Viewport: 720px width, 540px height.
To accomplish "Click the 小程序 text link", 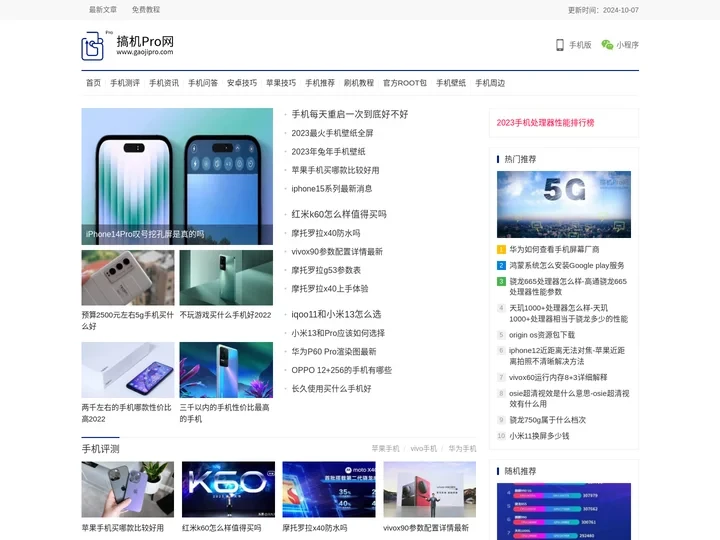I will coord(628,45).
